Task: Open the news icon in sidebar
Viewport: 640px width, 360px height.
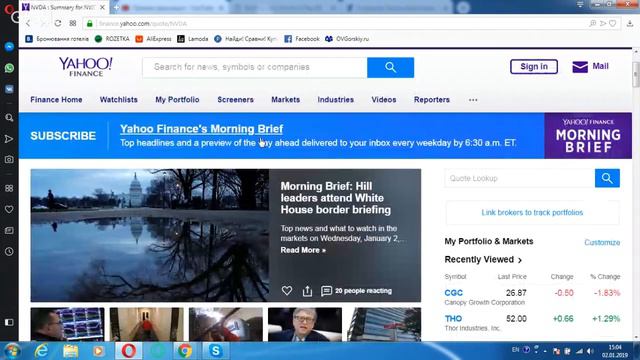Action: [x=9, y=231]
